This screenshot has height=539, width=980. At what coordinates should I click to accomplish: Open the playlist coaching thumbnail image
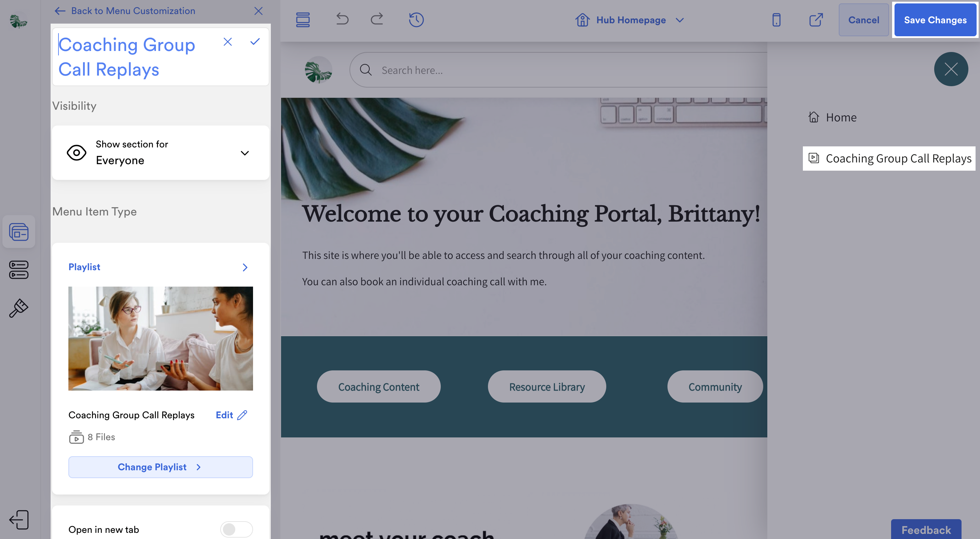coord(161,338)
